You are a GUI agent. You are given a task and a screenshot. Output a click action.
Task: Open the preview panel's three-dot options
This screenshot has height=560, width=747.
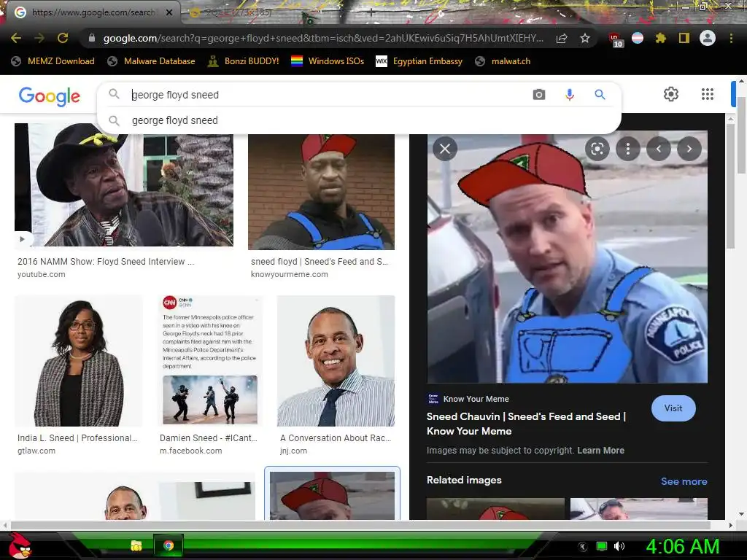[628, 149]
